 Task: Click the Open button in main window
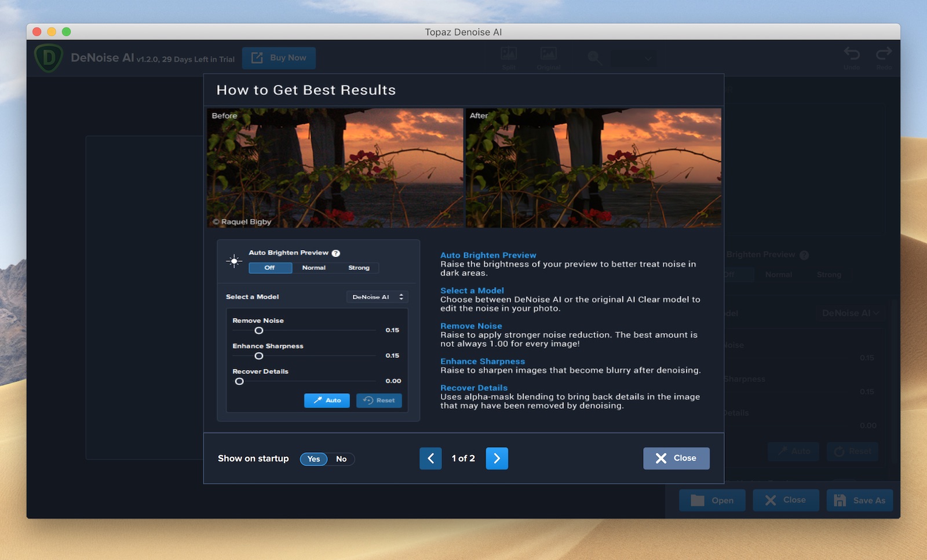click(712, 500)
